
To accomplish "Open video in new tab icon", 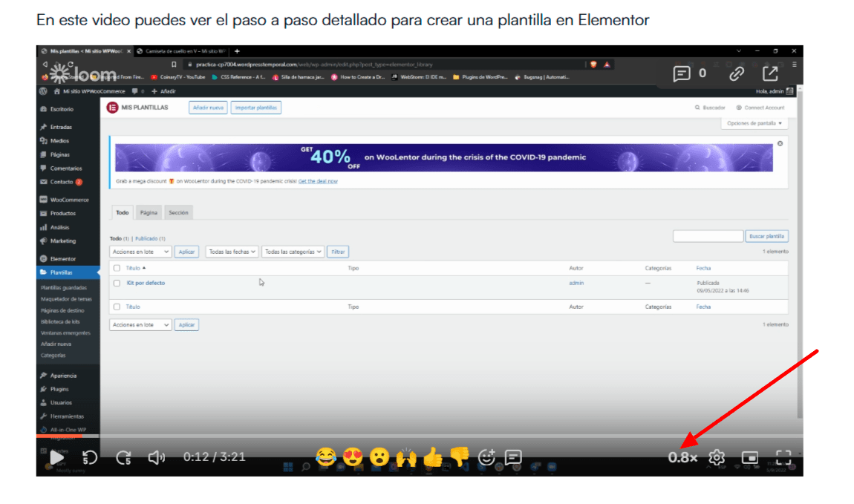I will [770, 73].
